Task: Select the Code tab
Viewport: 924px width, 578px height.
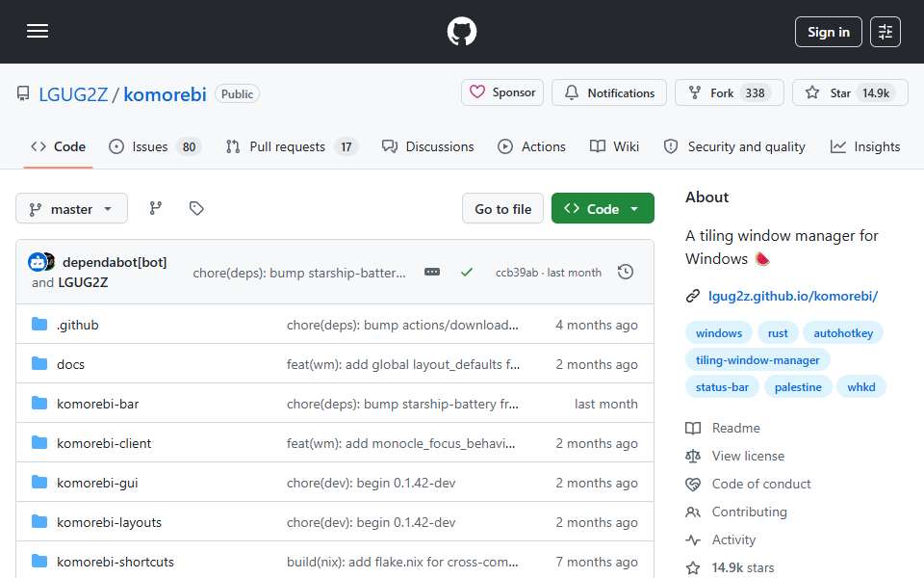Action: coord(59,146)
